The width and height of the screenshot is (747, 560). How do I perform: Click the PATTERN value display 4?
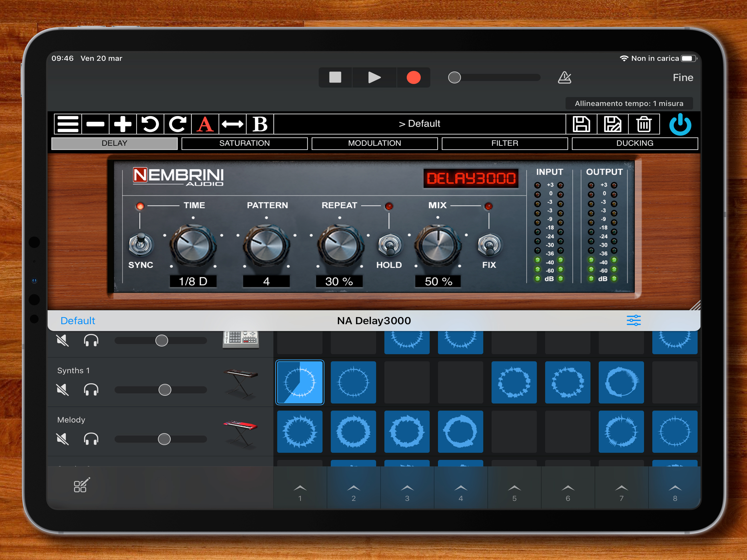click(266, 281)
